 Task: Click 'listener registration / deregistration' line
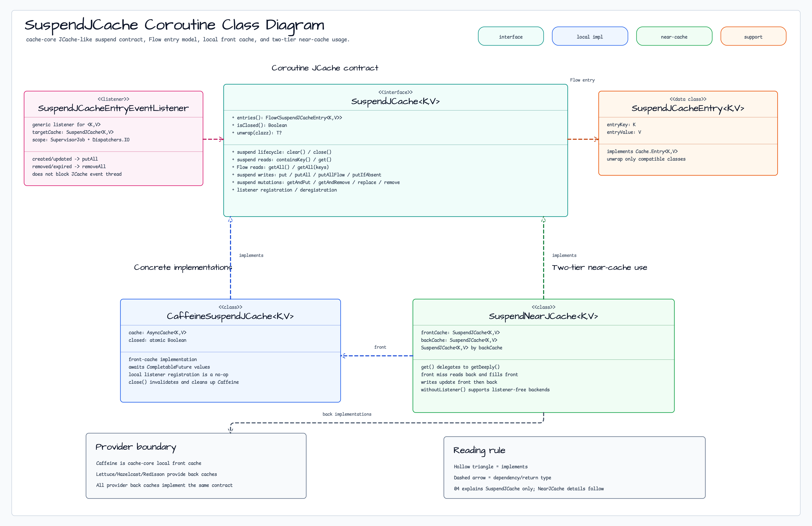284,190
